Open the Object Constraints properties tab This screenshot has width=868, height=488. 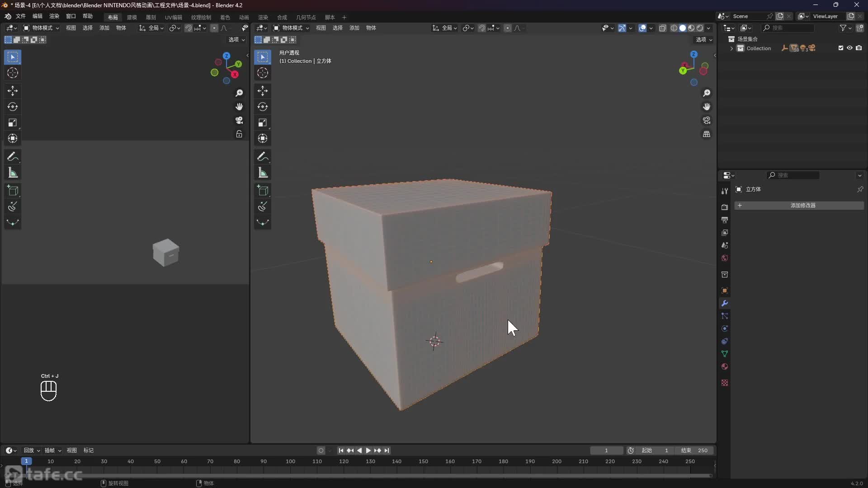coord(725,341)
